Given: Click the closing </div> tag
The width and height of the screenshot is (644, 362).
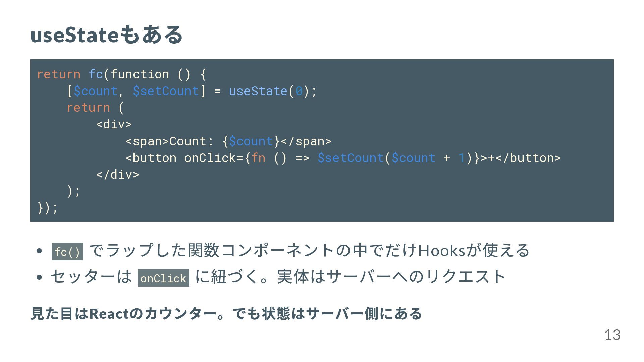Looking at the screenshot, I should (118, 174).
